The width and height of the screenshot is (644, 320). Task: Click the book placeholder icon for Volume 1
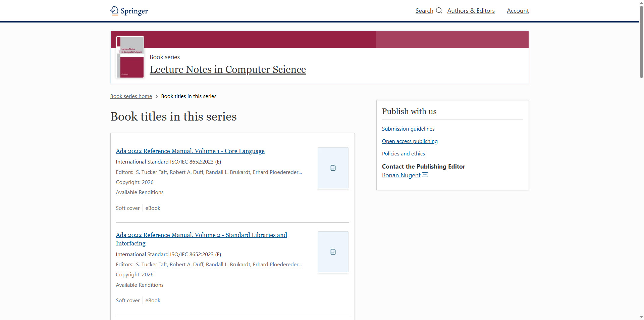(x=333, y=168)
